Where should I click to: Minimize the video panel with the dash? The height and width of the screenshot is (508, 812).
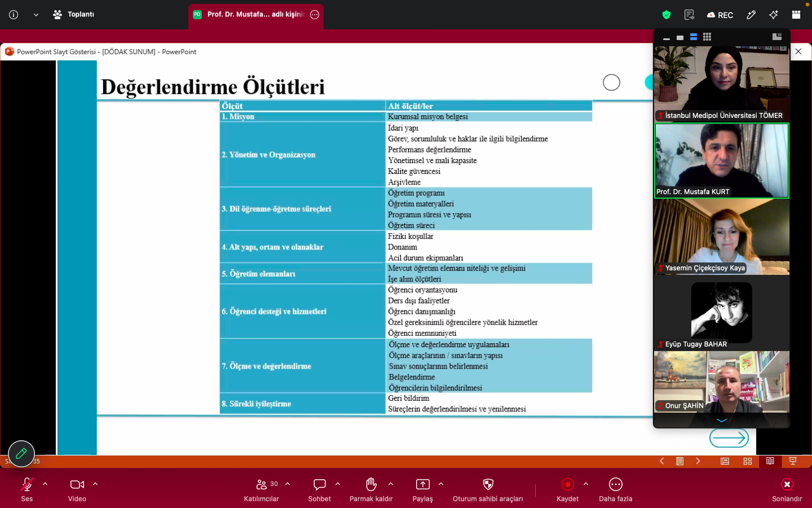pyautogui.click(x=667, y=38)
